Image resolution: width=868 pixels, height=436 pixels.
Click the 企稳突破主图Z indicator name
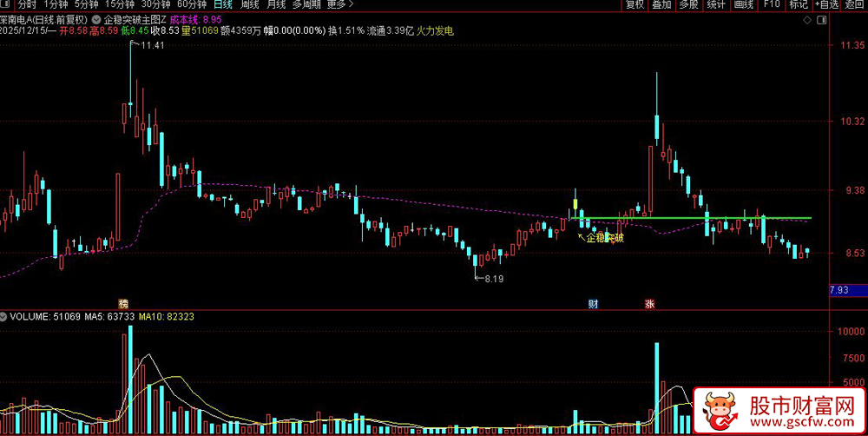coord(135,18)
